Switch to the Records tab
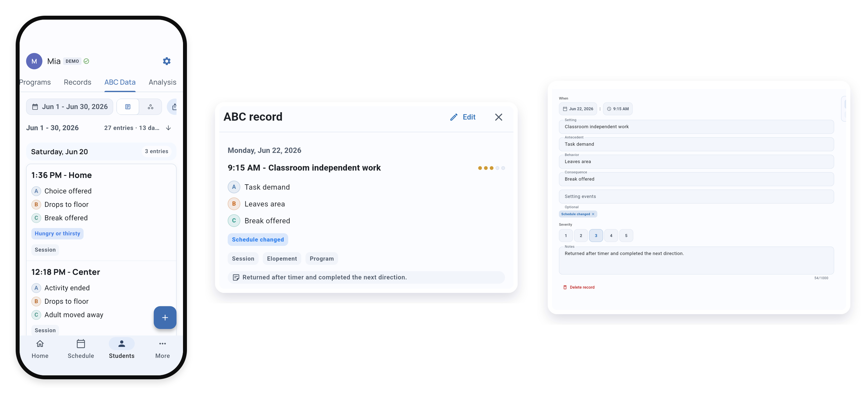This screenshot has height=395, width=868. 77,82
